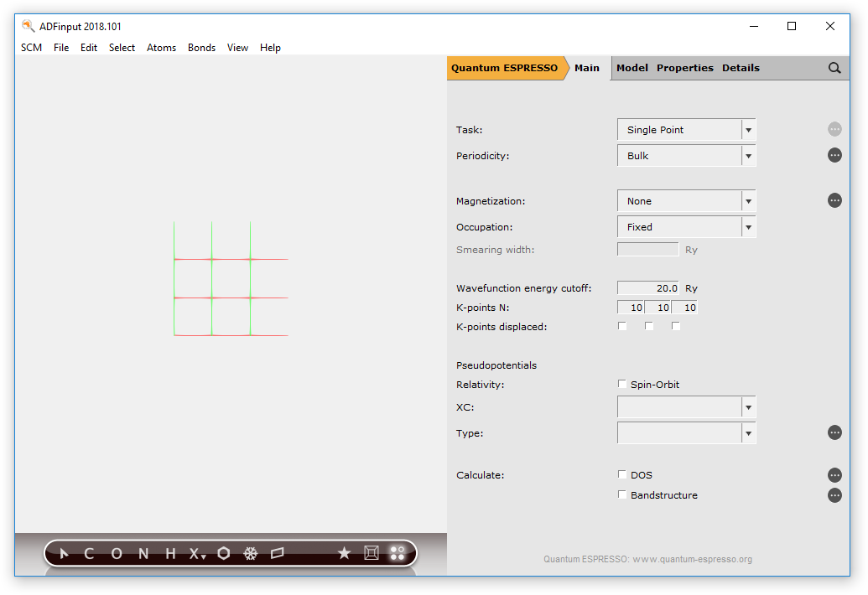Open the Edit menu
868x595 pixels.
click(x=89, y=48)
